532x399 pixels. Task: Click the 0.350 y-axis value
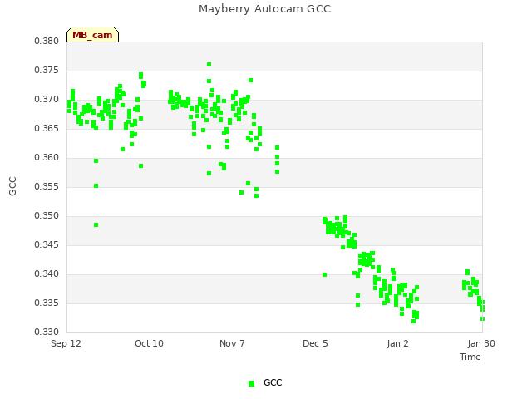[47, 216]
